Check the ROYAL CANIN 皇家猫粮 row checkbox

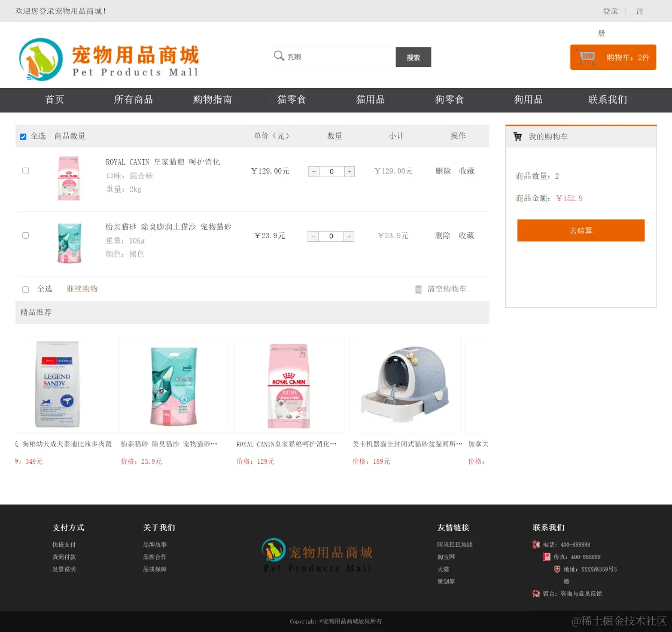click(25, 171)
